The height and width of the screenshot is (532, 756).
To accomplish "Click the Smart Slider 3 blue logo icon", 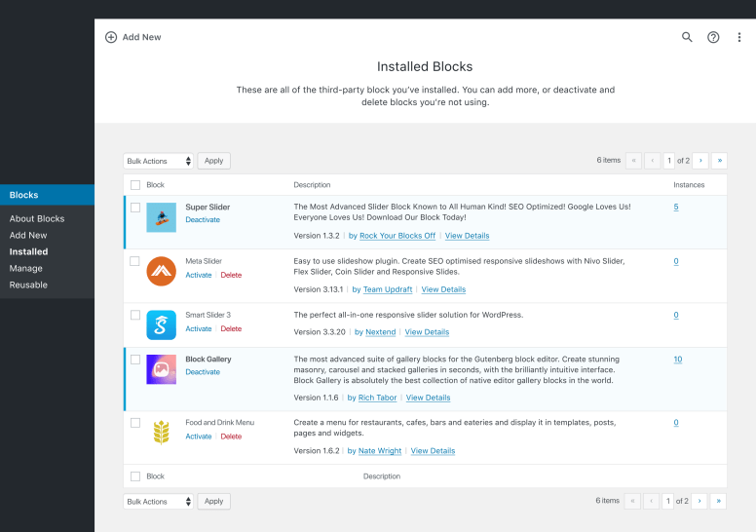I will click(x=161, y=325).
